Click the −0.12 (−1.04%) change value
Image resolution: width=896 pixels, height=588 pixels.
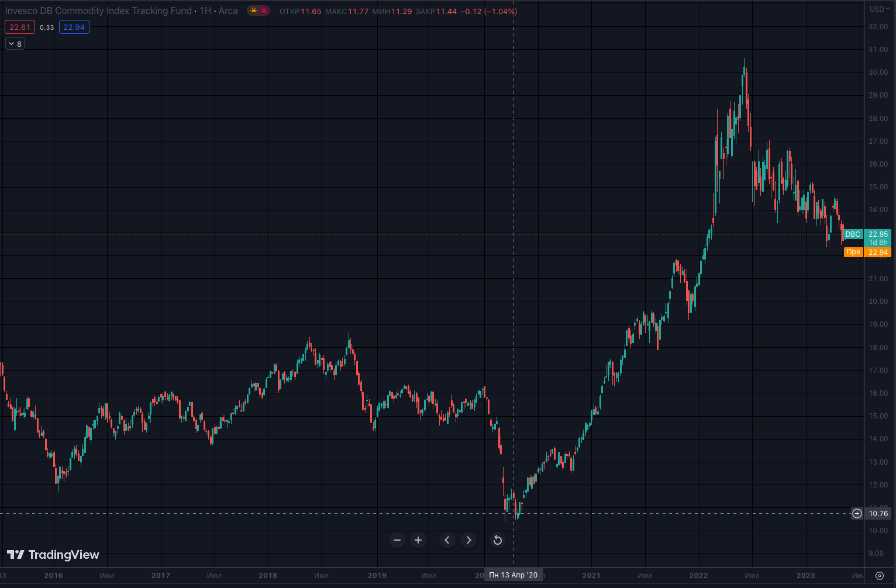489,11
